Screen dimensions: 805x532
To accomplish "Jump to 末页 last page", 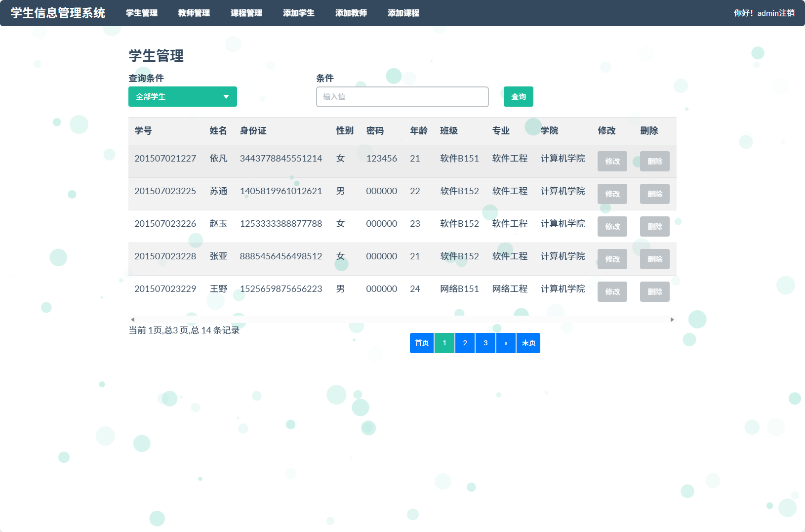I will pos(528,343).
